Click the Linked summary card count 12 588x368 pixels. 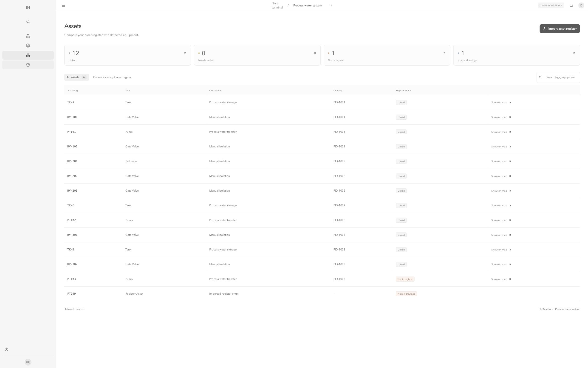pyautogui.click(x=76, y=53)
